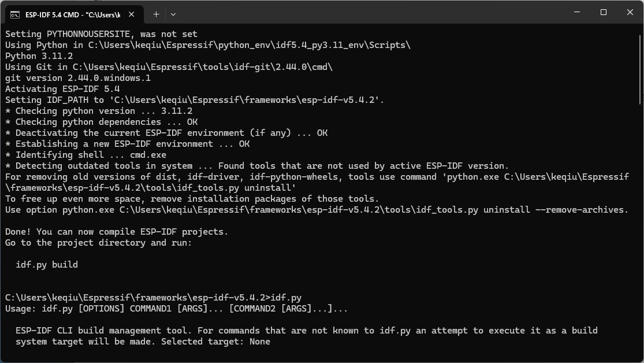Open a new terminal tab with plus
644x363 pixels.
pos(156,14)
